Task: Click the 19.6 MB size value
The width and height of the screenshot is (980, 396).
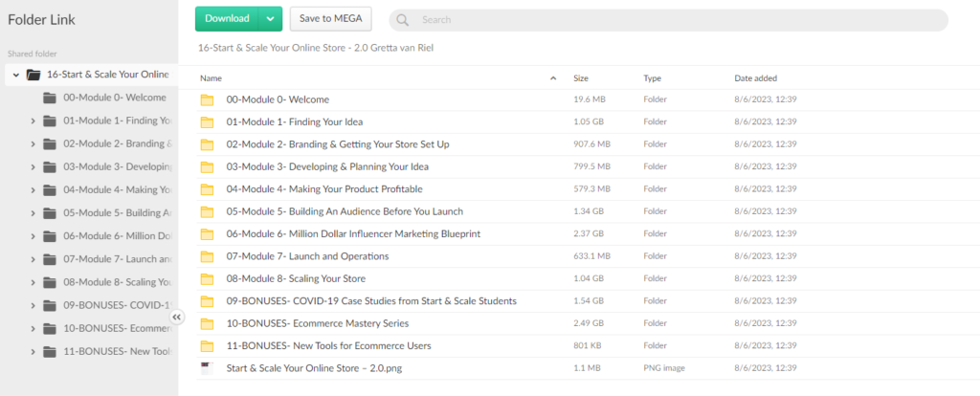Action: [x=589, y=99]
